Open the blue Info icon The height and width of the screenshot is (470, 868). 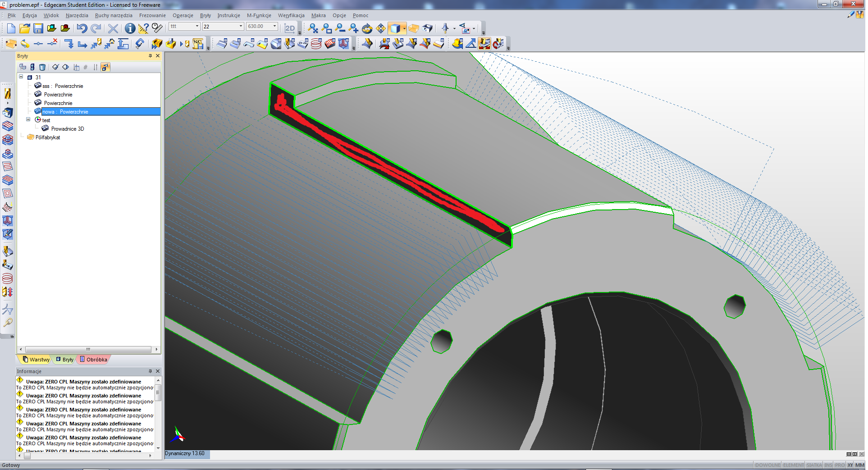pos(130,28)
